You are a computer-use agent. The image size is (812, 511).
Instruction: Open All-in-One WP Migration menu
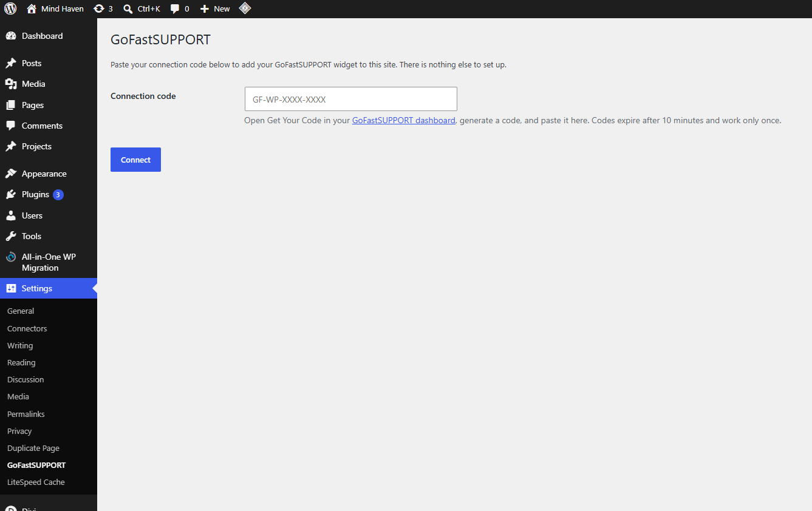(x=49, y=262)
